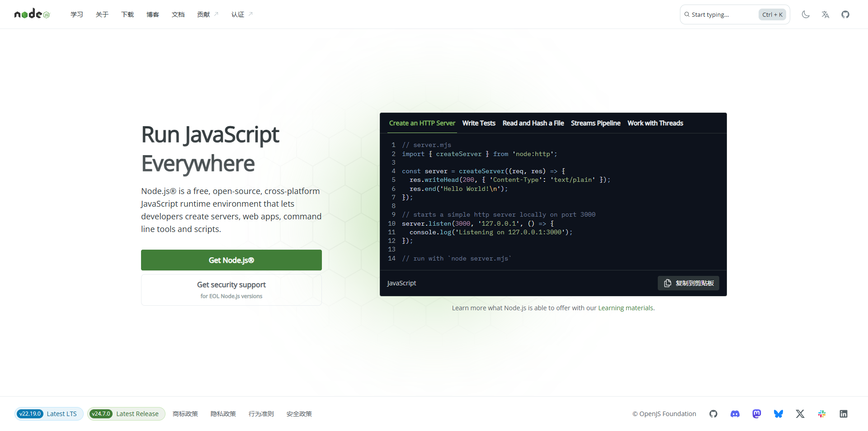The image size is (868, 431).
Task: Open the 文档 menu item
Action: click(x=178, y=14)
